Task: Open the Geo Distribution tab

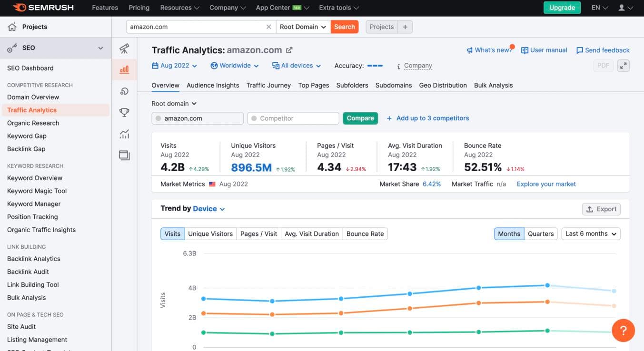Action: [442, 85]
